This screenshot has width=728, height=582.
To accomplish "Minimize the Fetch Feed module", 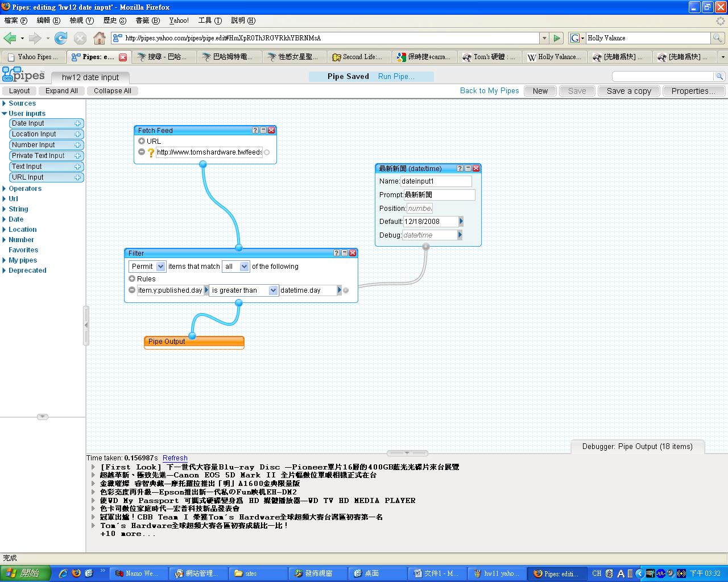I will click(x=263, y=130).
